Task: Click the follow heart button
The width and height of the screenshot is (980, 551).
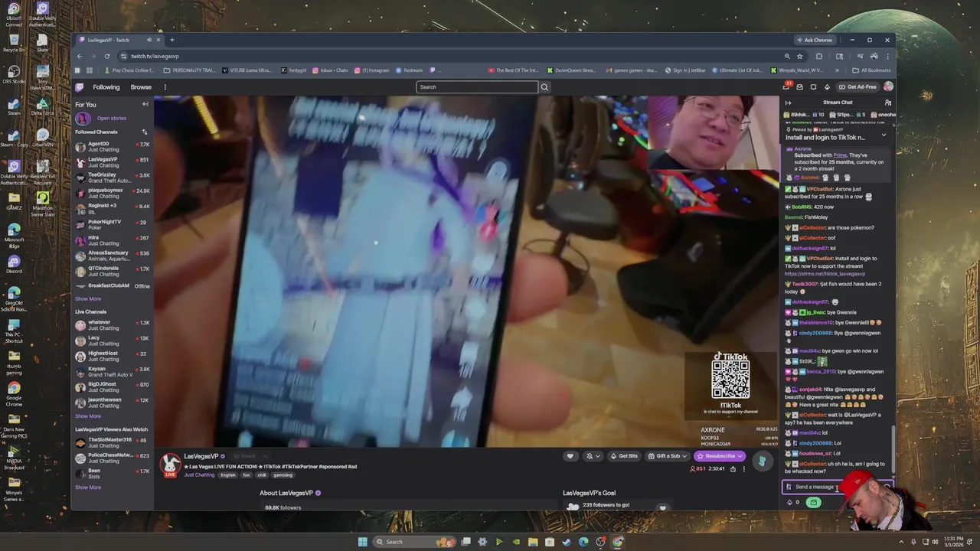Action: click(x=570, y=456)
